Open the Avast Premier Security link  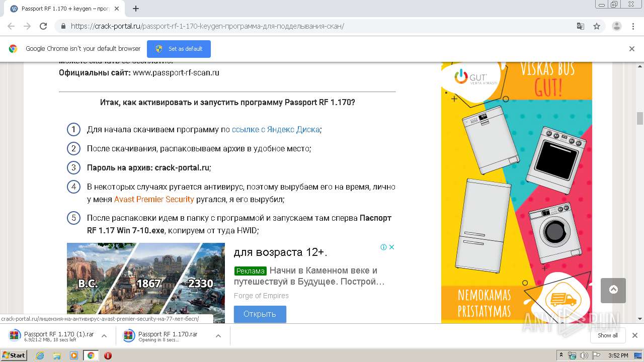tap(154, 199)
